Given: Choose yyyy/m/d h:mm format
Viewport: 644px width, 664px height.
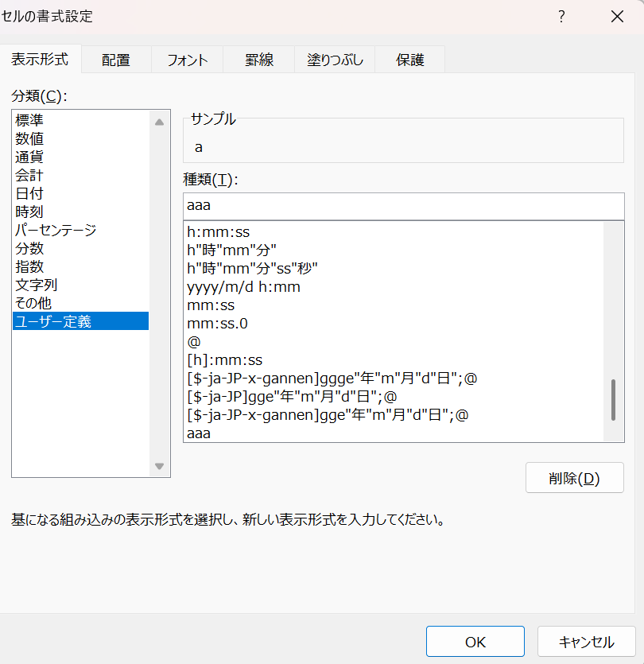Looking at the screenshot, I should 243,287.
